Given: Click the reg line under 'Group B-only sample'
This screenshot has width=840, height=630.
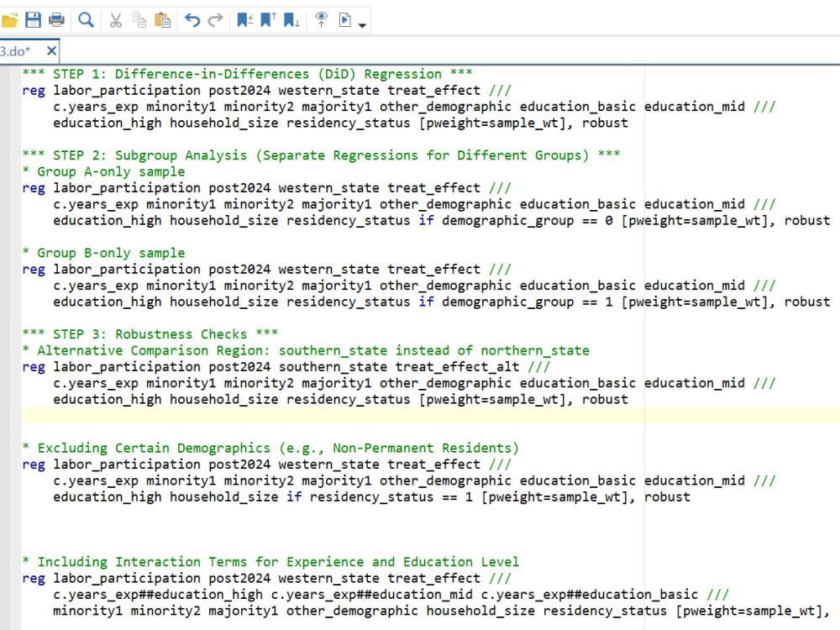Looking at the screenshot, I should 266,270.
